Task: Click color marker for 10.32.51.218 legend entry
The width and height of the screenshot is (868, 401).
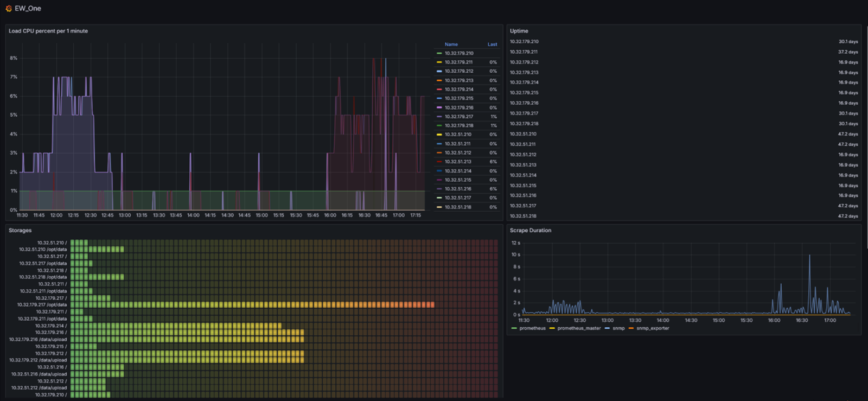Action: click(x=439, y=207)
